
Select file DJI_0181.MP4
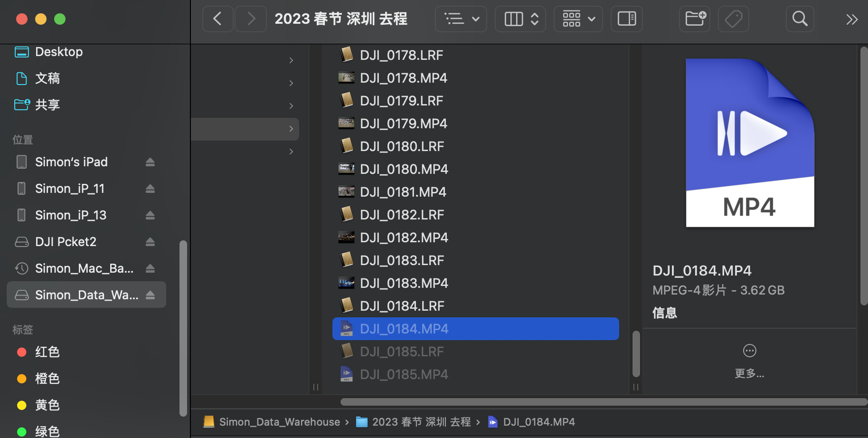point(476,192)
